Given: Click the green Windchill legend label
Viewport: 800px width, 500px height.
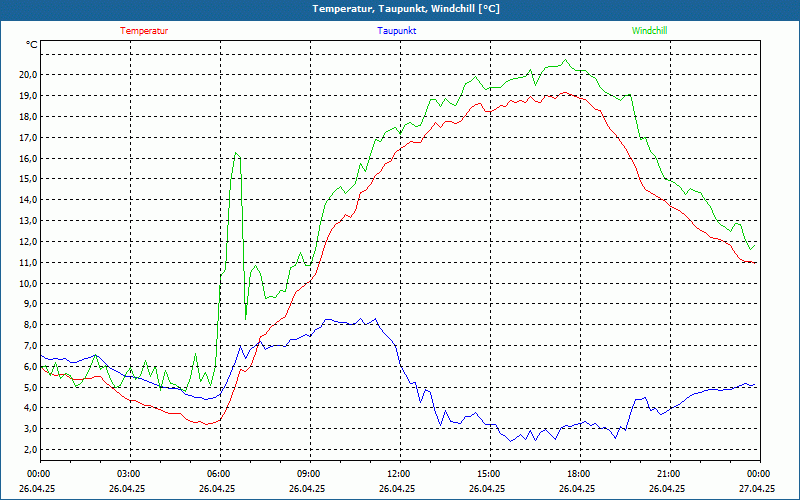Looking at the screenshot, I should (649, 31).
